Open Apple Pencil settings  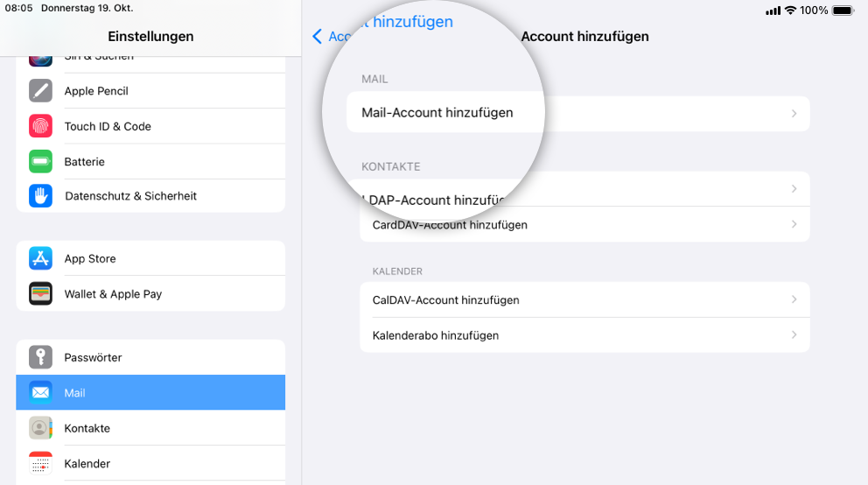[150, 91]
